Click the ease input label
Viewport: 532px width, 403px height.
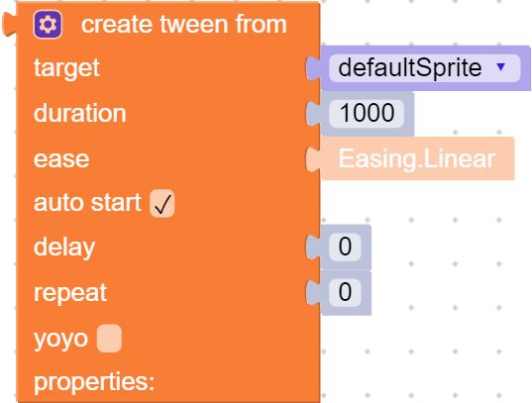point(61,158)
